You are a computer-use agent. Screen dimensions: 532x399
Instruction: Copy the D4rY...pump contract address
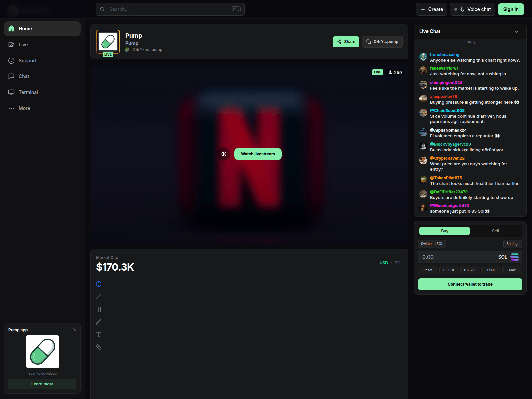pos(382,42)
